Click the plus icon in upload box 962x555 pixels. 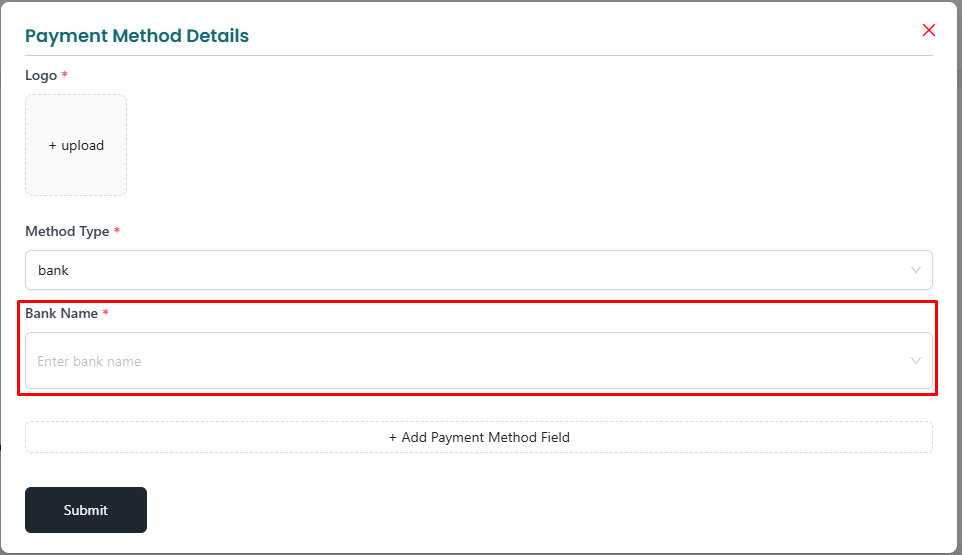tap(52, 146)
